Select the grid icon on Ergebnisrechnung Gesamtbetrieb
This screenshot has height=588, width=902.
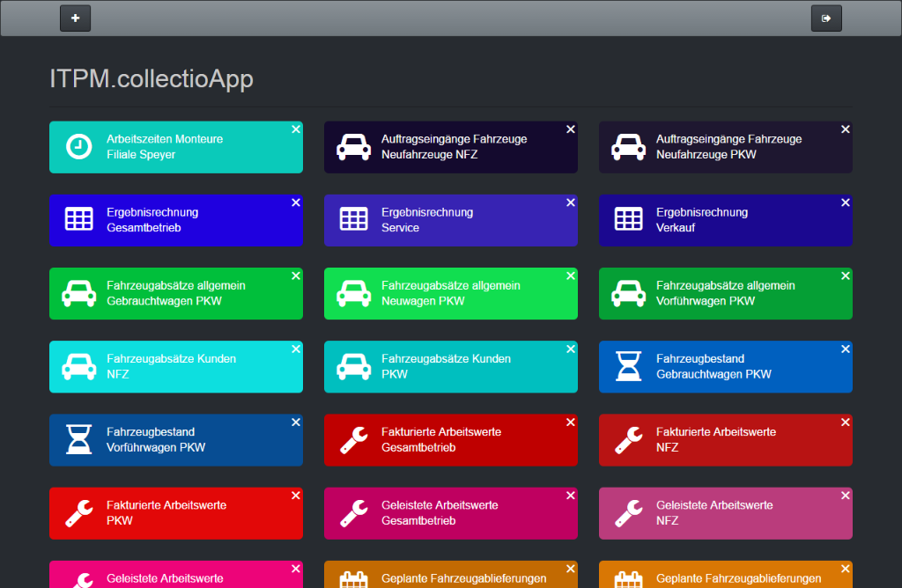[78, 220]
